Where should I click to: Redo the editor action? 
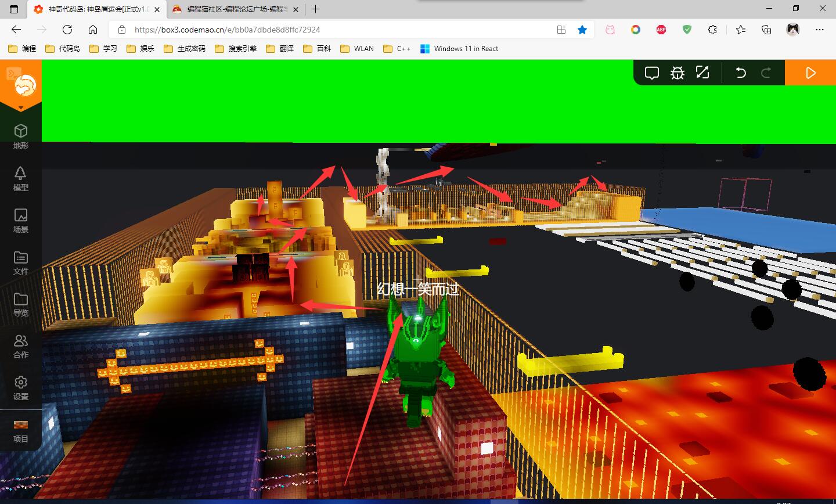click(x=766, y=73)
